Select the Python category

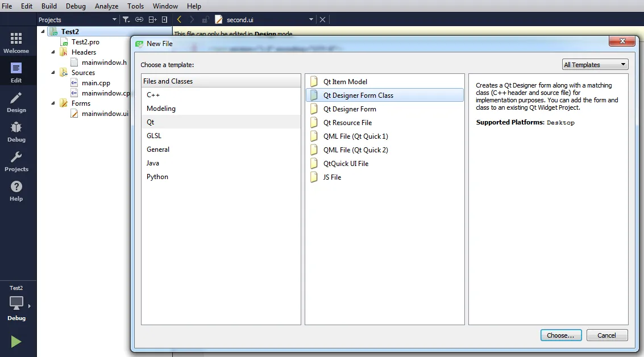(221, 177)
